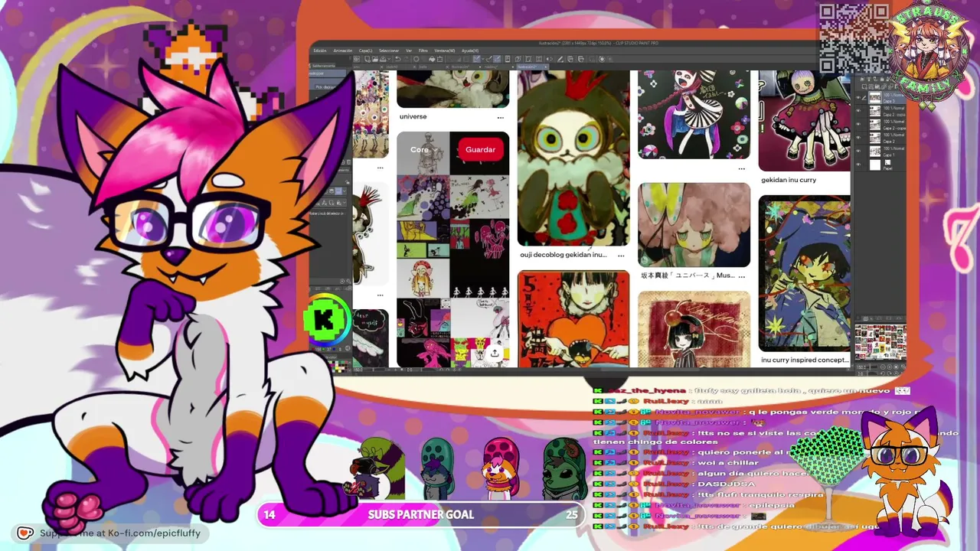Select the Papel layer thumbnail
Screen dimensions: 980x551
874,165
